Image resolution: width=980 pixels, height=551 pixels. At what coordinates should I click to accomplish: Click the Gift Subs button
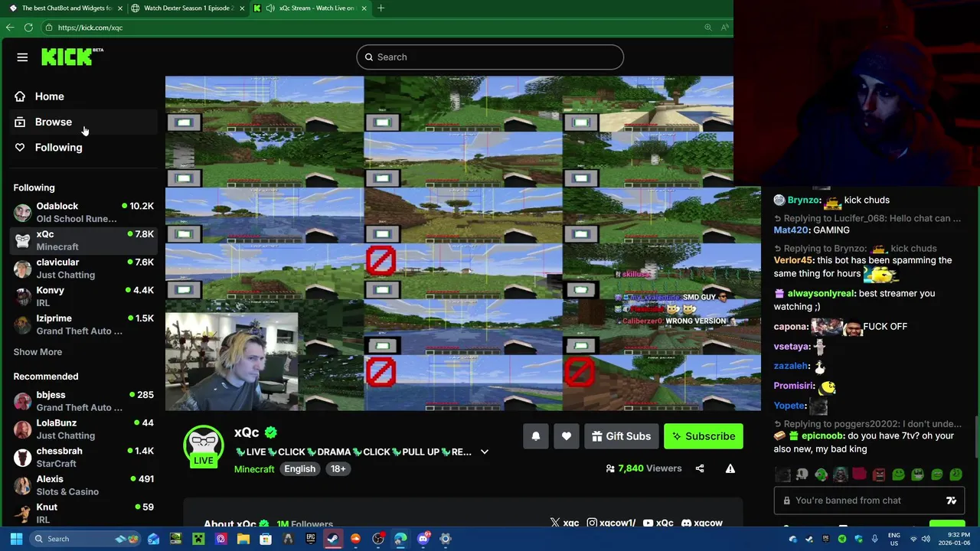point(621,436)
